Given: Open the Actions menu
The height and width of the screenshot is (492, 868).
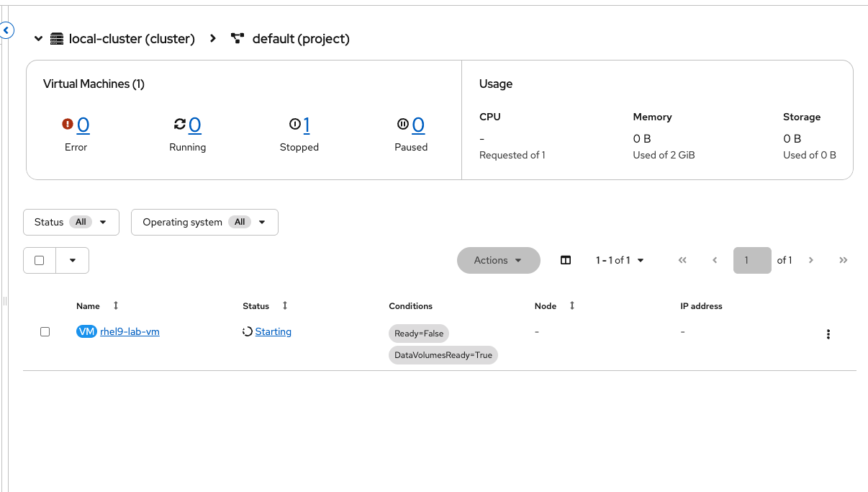Looking at the screenshot, I should click(x=498, y=260).
